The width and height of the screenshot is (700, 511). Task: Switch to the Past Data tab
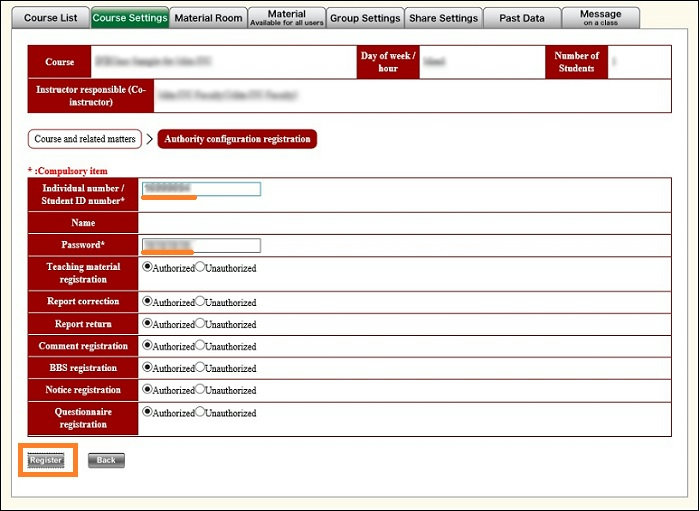pos(522,18)
